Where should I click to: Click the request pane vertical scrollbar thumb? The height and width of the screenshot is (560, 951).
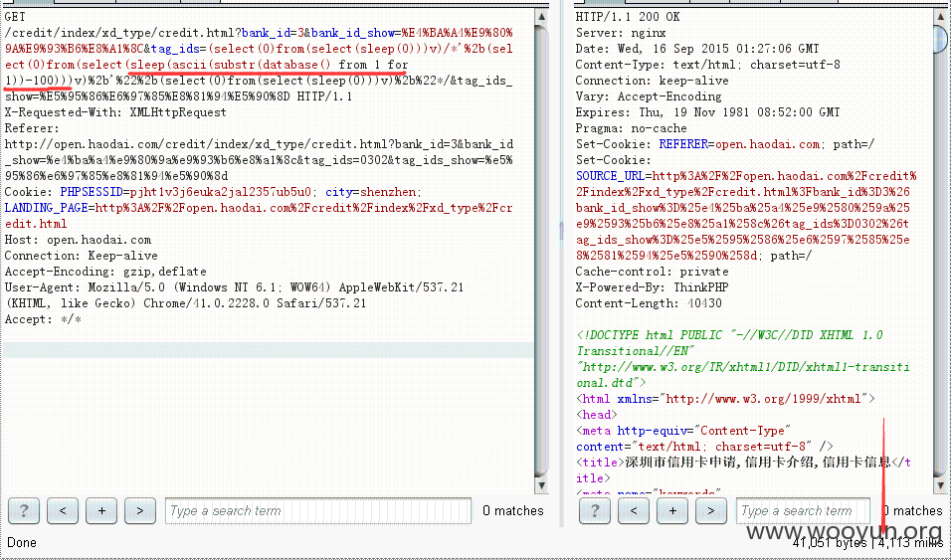[541, 252]
